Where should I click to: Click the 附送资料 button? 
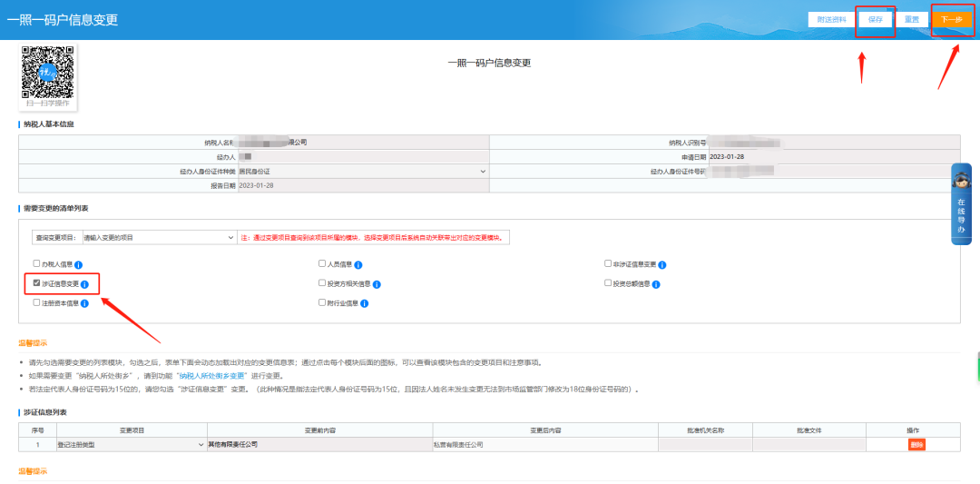832,19
